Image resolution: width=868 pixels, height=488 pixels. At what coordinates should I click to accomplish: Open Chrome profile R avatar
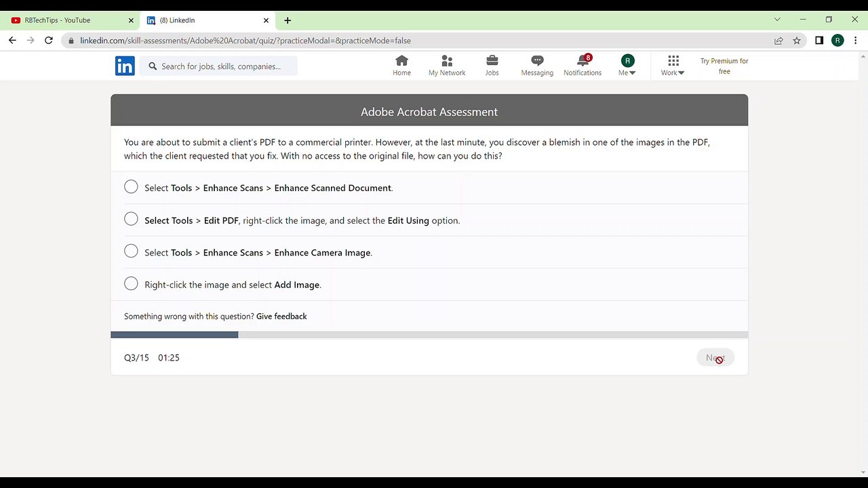837,41
